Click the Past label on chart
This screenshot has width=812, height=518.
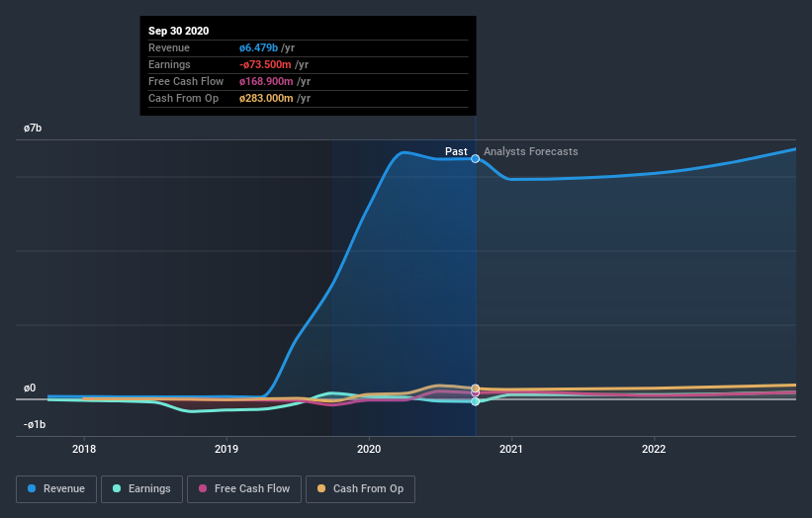point(456,151)
